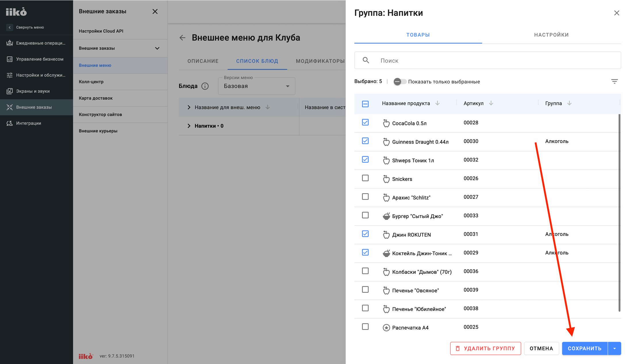Expand the Напитки group row

click(189, 126)
